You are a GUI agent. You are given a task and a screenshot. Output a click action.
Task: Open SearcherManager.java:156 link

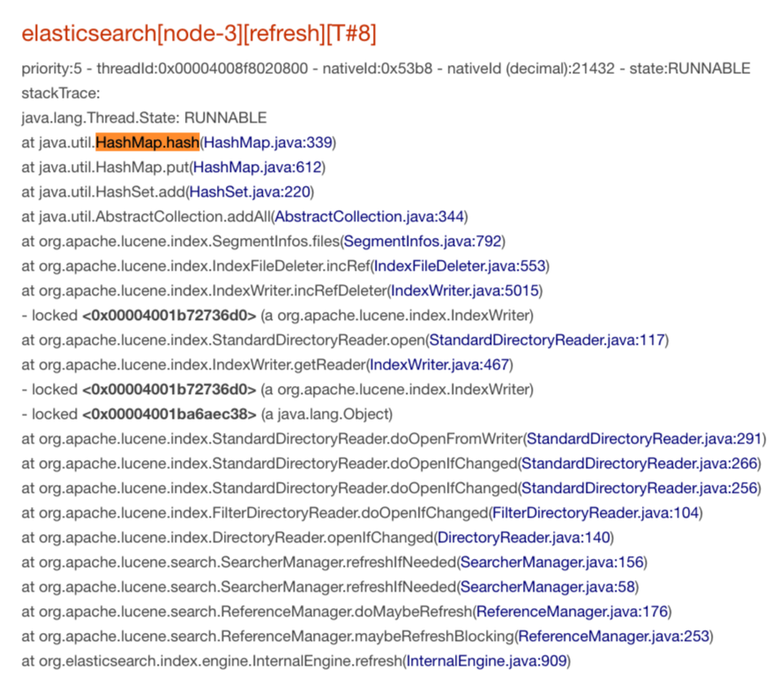(x=551, y=562)
